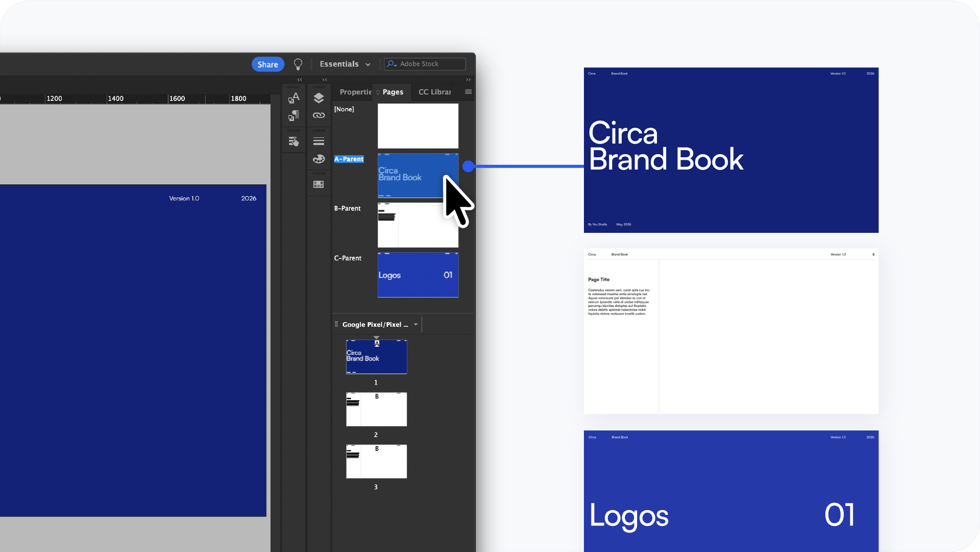Click the Version 1.0 text on canvas
Viewport: 980px width, 552px height.
coord(184,199)
